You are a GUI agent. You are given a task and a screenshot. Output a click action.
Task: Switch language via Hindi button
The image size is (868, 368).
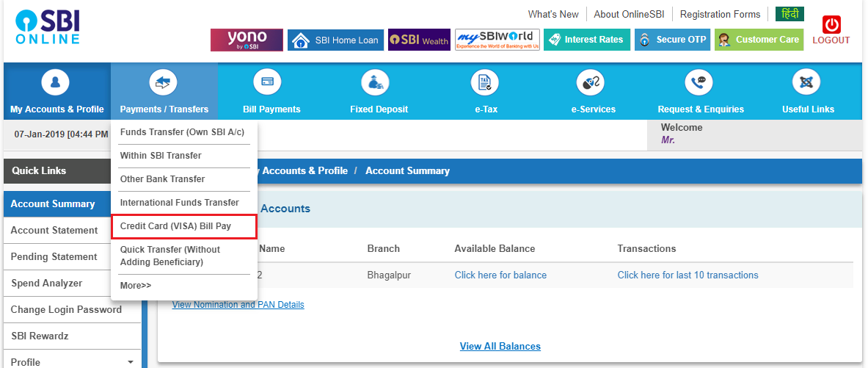coord(790,14)
